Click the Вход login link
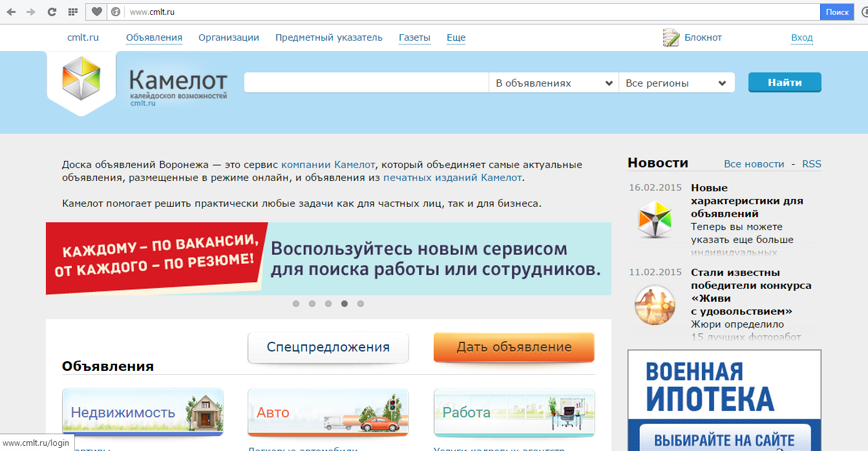This screenshot has height=451, width=868. (x=802, y=37)
